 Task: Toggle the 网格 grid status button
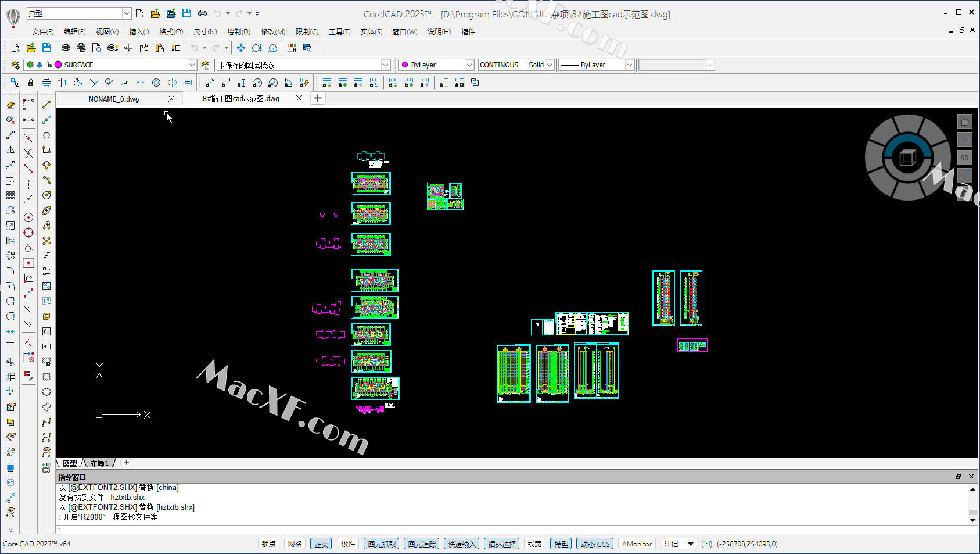(295, 544)
